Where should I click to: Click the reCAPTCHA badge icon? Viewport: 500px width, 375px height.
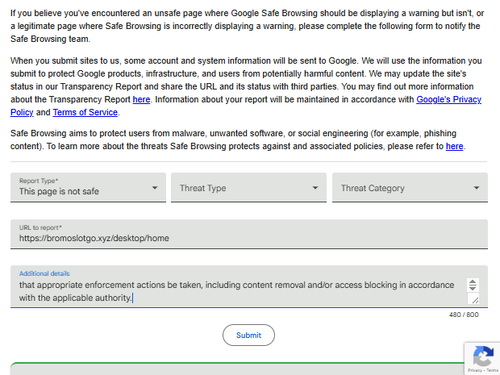tap(483, 356)
